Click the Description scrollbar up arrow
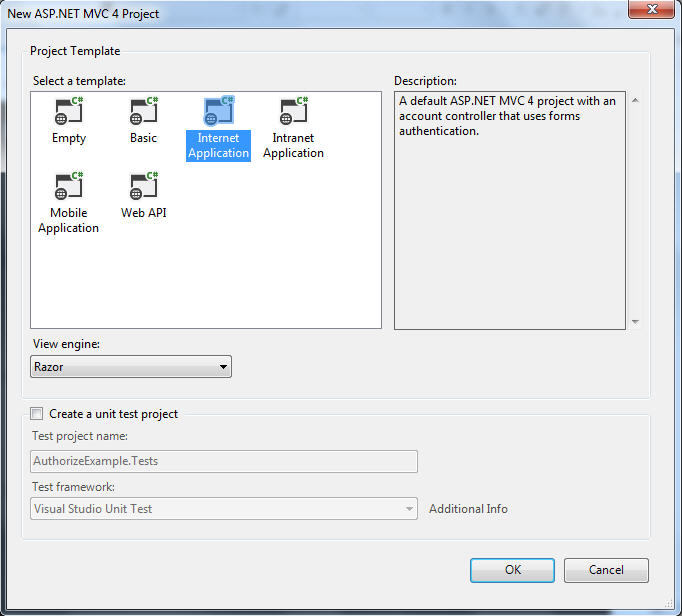The height and width of the screenshot is (616, 682). coord(635,100)
